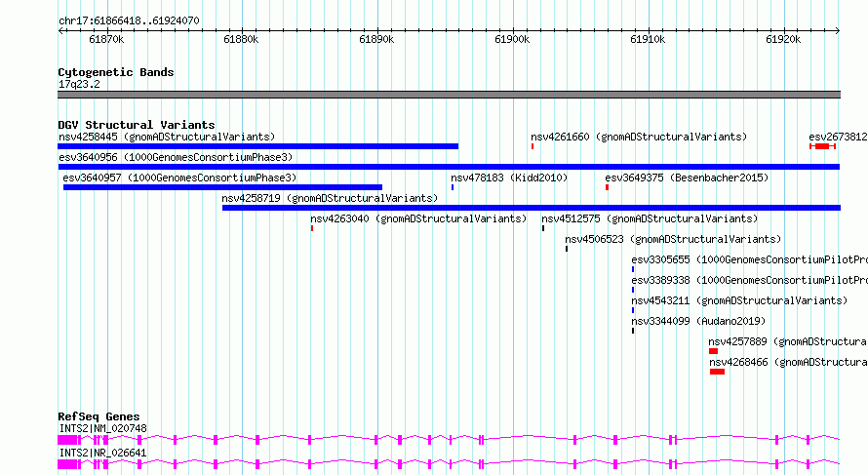Image resolution: width=868 pixels, height=475 pixels.
Task: Open nsv478183 Kidd2010 variant label
Action: point(509,178)
